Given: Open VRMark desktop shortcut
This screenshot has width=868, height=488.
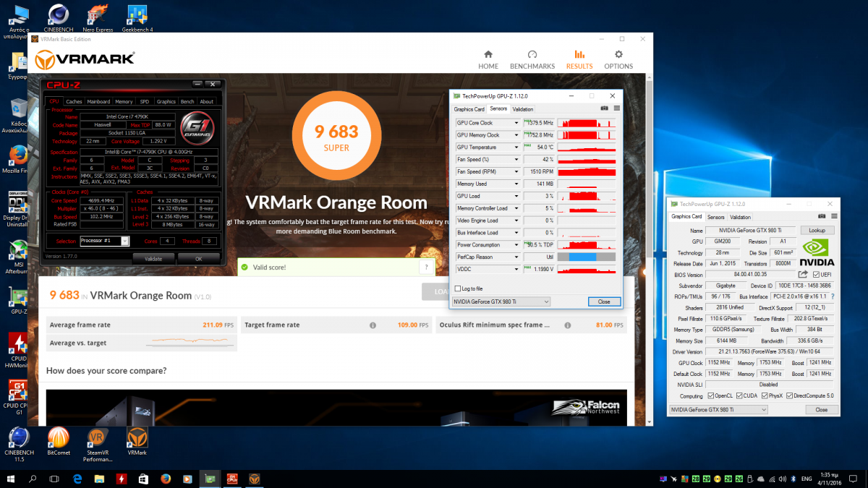Looking at the screenshot, I should 137,442.
